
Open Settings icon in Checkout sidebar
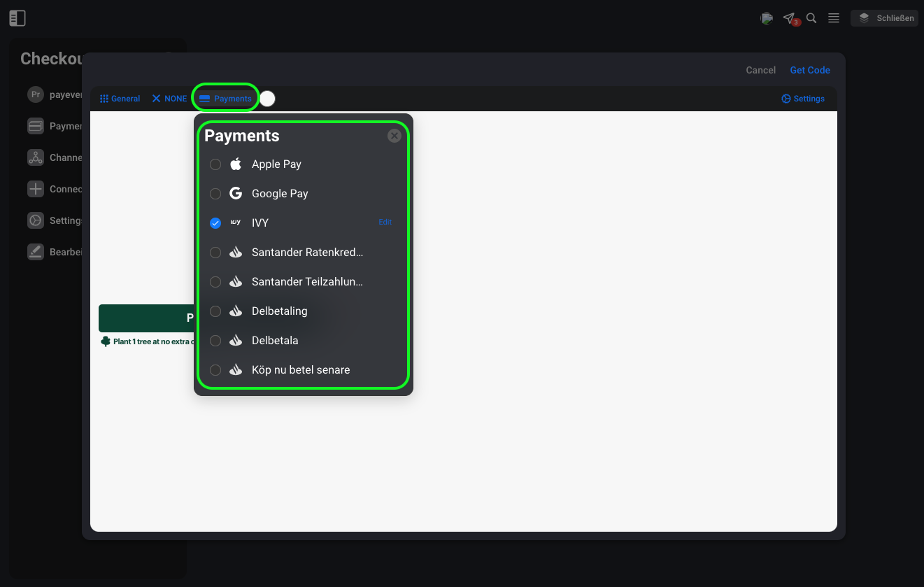click(x=36, y=220)
